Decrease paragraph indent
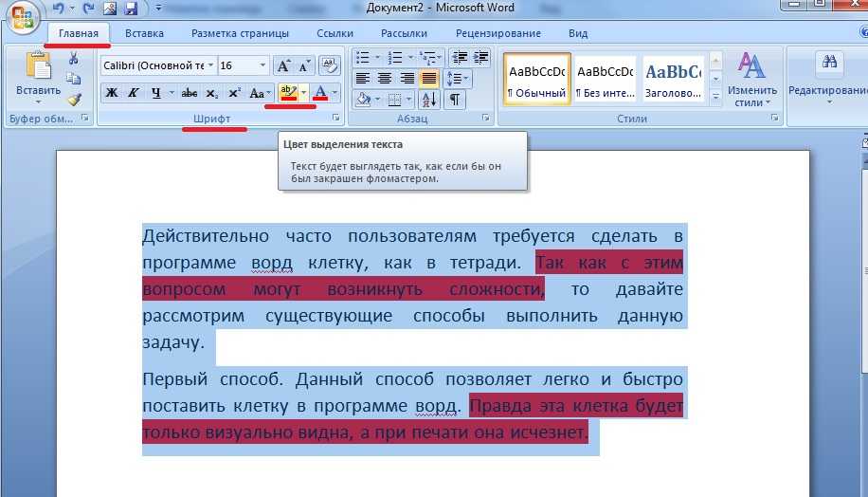This screenshot has width=868, height=497. click(x=459, y=58)
